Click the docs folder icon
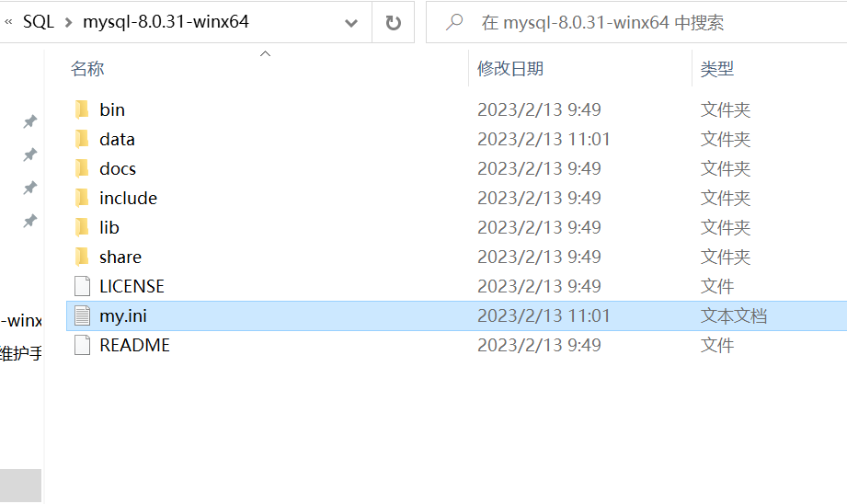Viewport: 847px width, 504px height. pos(82,168)
